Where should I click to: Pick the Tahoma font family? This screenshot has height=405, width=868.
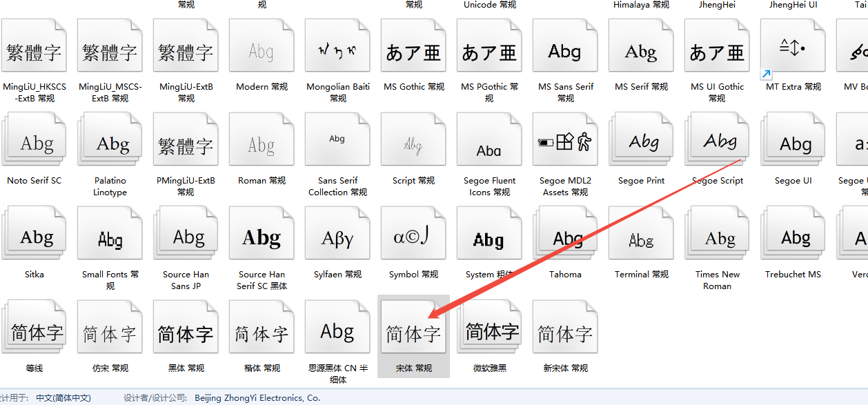point(566,233)
